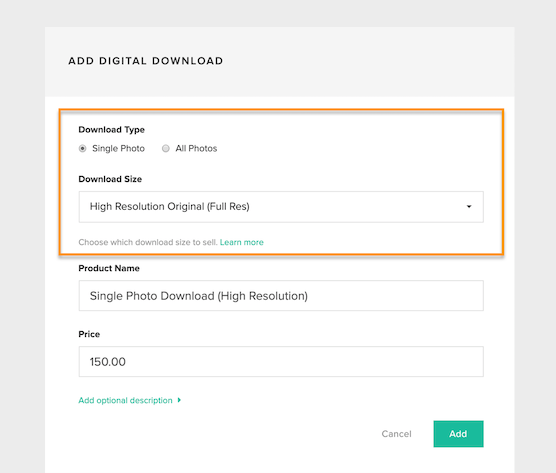Cancel the digital download dialog
Screen dimensions: 556x473
(396, 434)
